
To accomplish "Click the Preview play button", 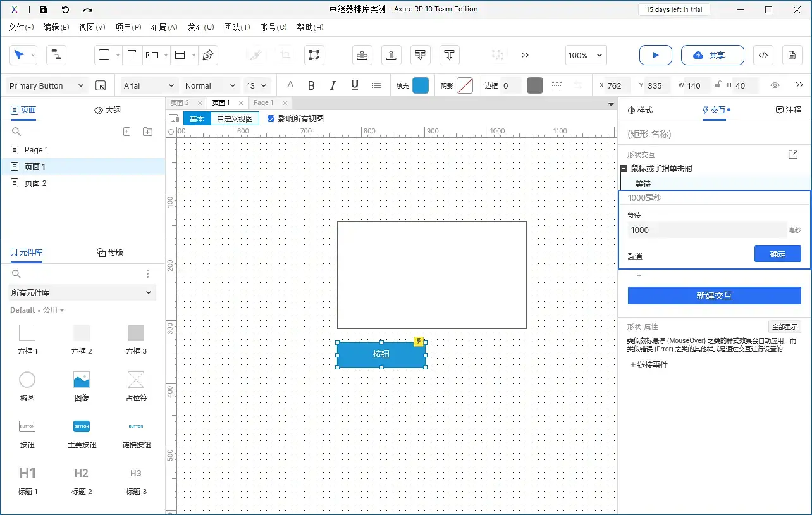I will [655, 56].
